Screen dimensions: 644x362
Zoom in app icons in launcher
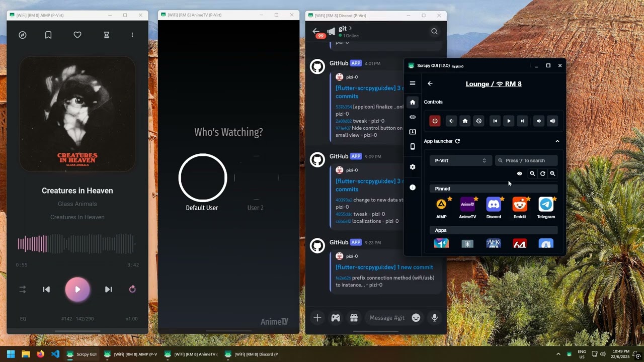(552, 173)
